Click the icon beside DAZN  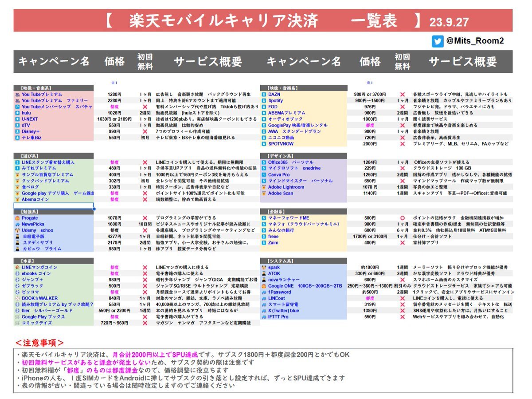click(x=263, y=95)
